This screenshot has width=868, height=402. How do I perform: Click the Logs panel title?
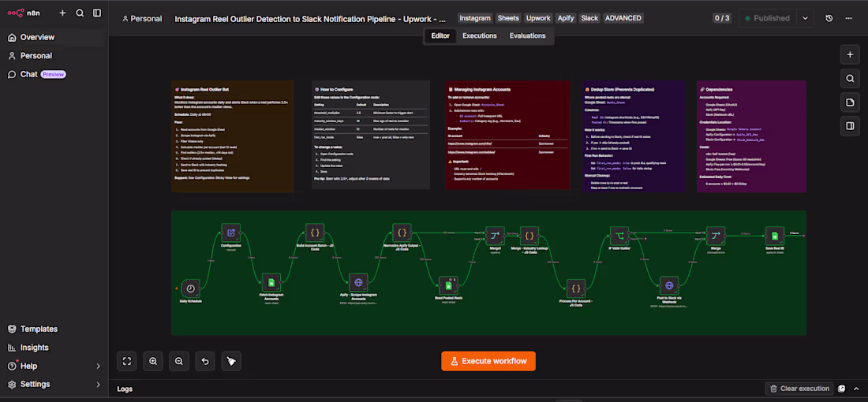point(125,389)
